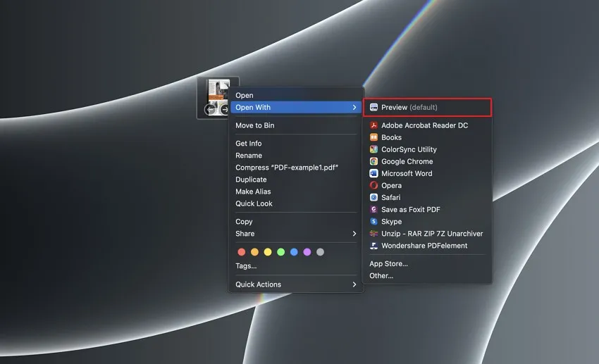Click the Wondershare PDFelement icon
Image resolution: width=599 pixels, height=364 pixels.
[373, 246]
